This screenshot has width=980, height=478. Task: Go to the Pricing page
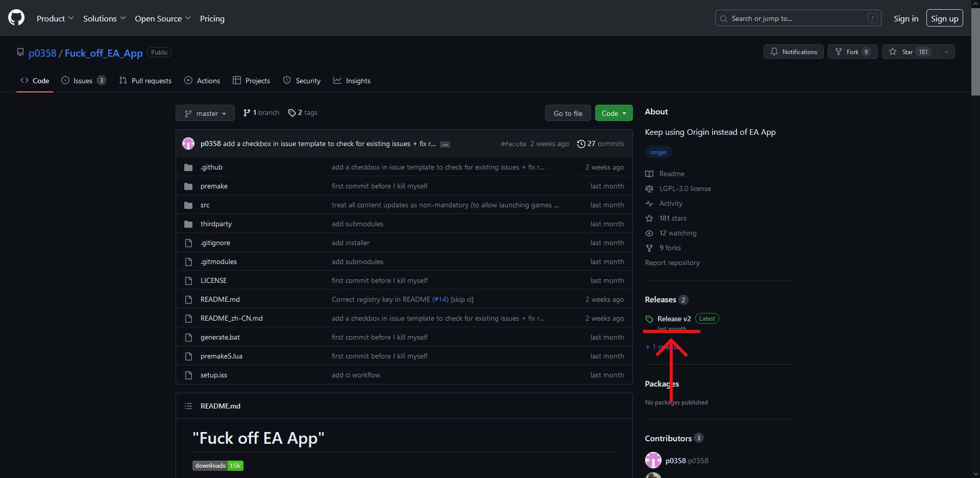pyautogui.click(x=212, y=18)
